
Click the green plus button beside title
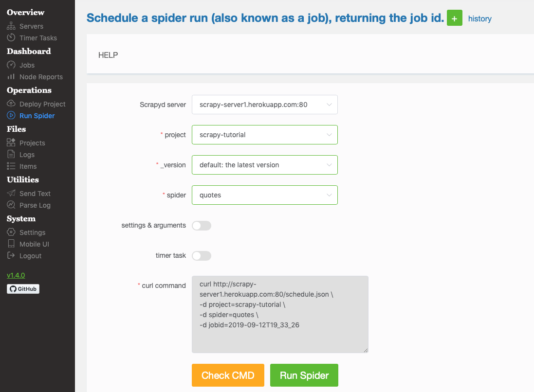[x=454, y=18]
